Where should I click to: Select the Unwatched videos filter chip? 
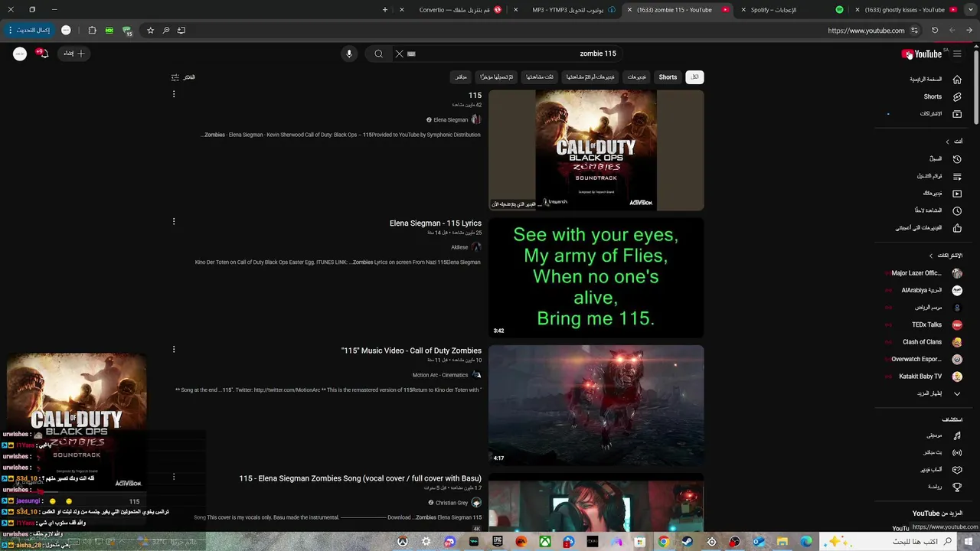pyautogui.click(x=591, y=77)
